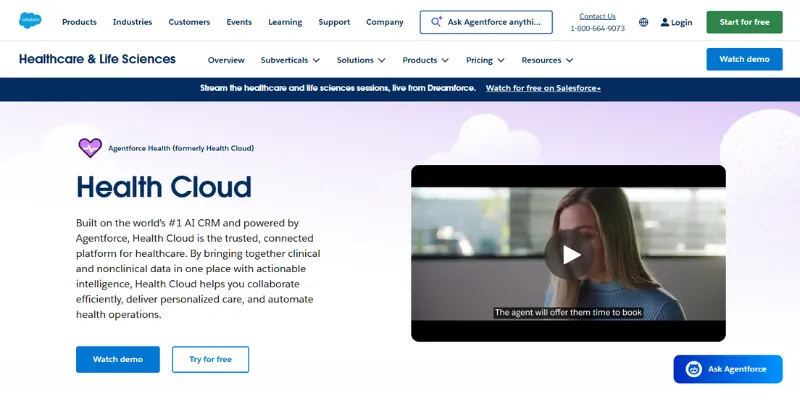Image resolution: width=800 pixels, height=400 pixels.
Task: Click the Contact Us link
Action: point(597,16)
